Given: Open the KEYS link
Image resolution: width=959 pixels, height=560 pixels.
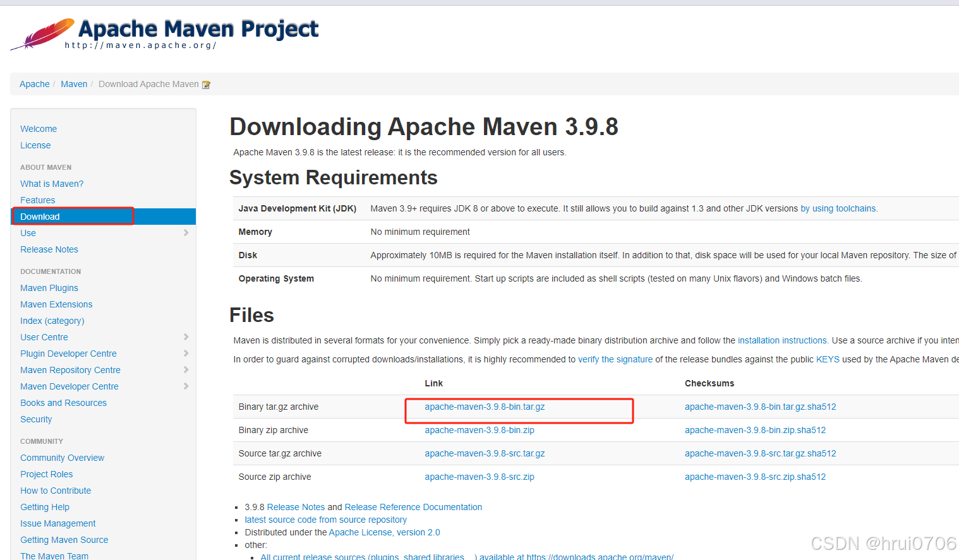Looking at the screenshot, I should tap(828, 359).
